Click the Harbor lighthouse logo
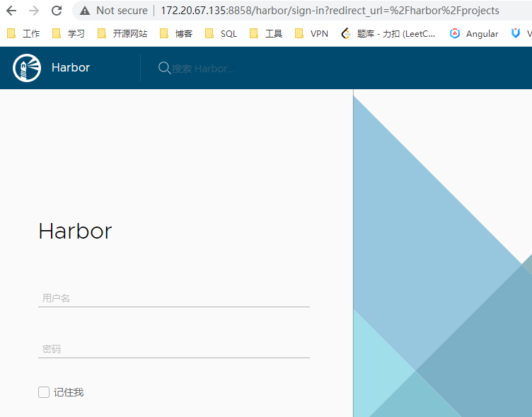This screenshot has height=417, width=532. click(27, 68)
